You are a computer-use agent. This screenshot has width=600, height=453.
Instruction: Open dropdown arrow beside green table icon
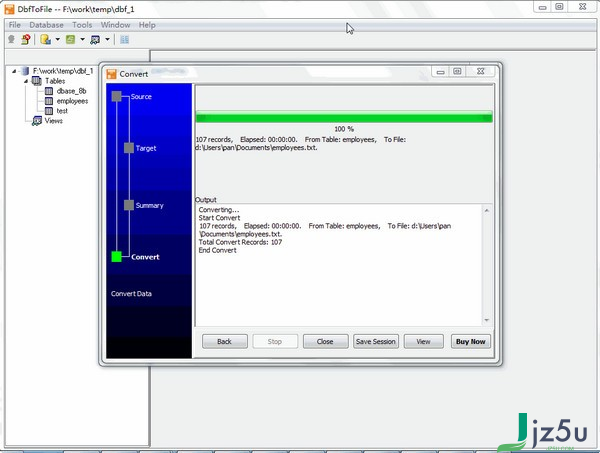pos(82,39)
